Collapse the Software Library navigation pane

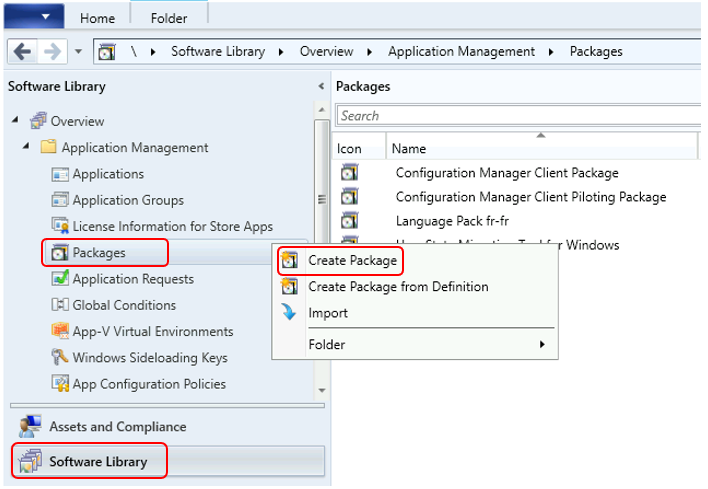[x=321, y=86]
